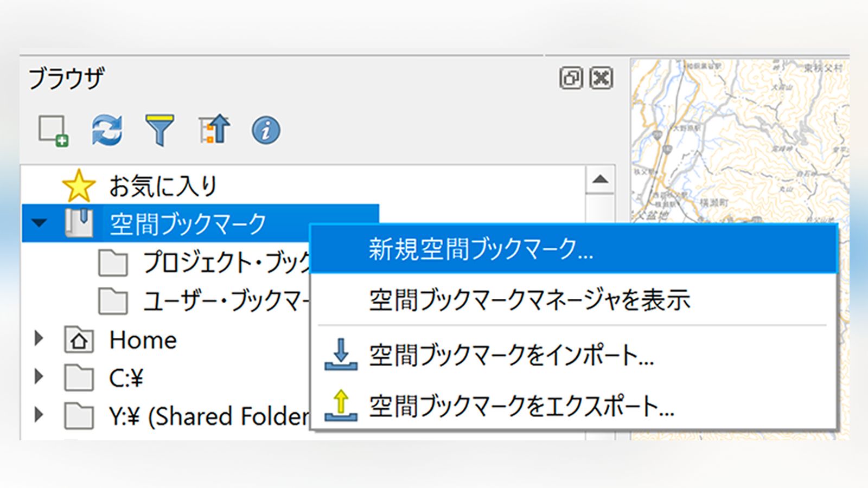This screenshot has height=488, width=868.
Task: Click the ブラウザ panel title
Action: pos(66,78)
